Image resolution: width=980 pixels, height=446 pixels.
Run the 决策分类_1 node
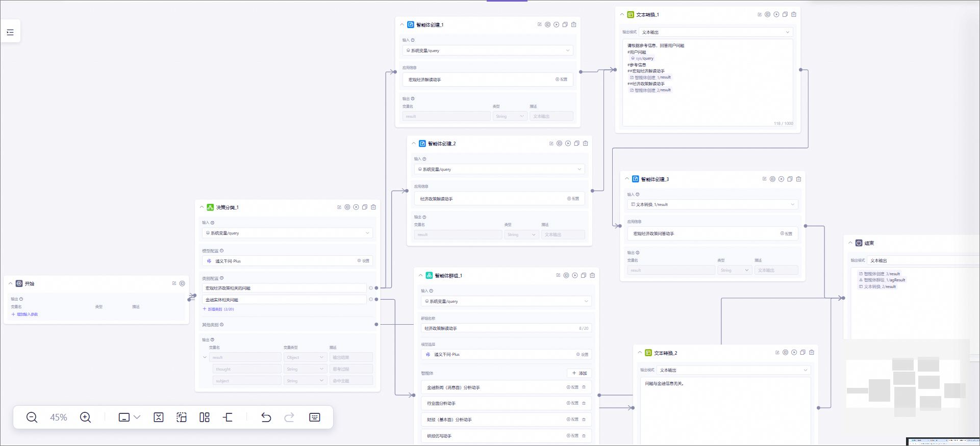[356, 207]
